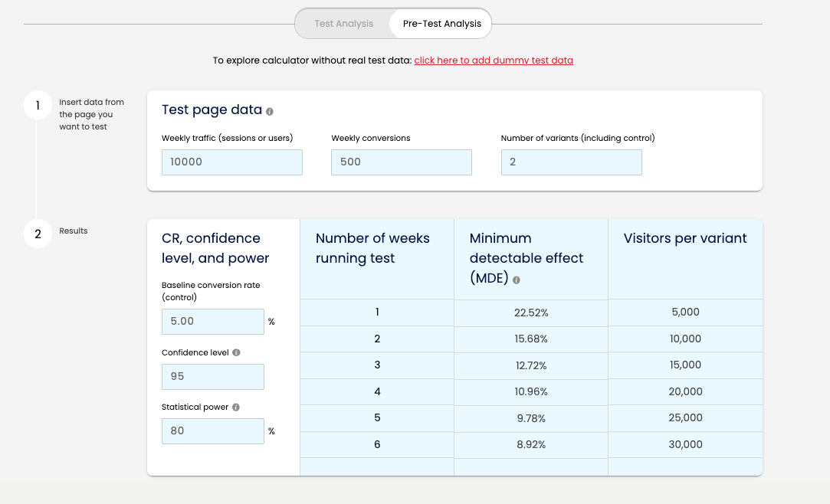Click the week 6 row number
This screenshot has height=504, width=830.
tap(377, 445)
